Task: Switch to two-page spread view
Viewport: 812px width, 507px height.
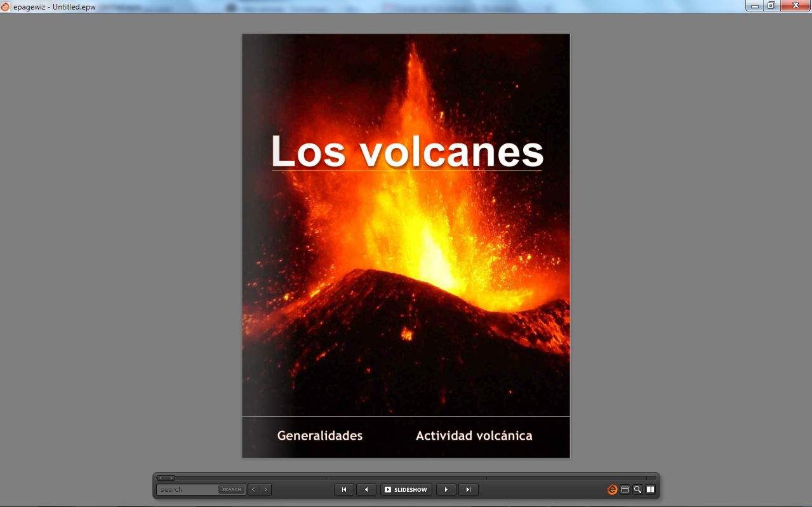Action: click(650, 490)
